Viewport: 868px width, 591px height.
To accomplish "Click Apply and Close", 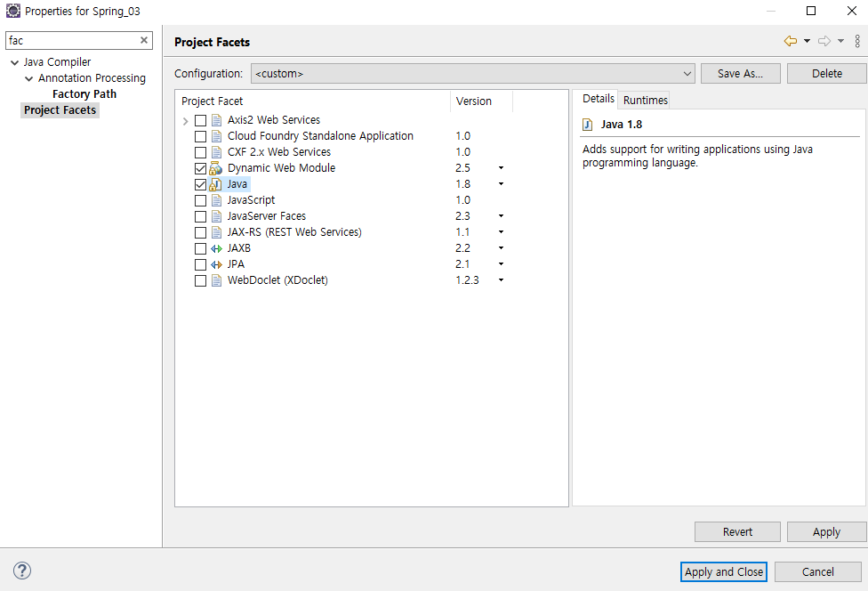I will click(724, 571).
